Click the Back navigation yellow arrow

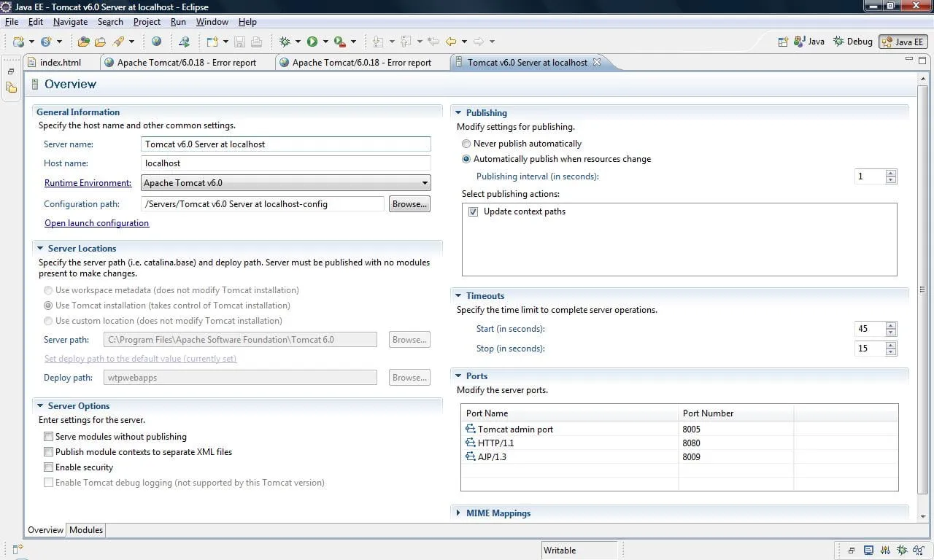pos(451,42)
